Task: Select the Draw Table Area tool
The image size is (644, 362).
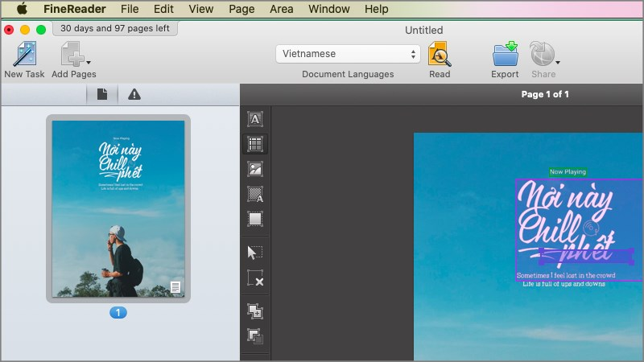Action: [255, 144]
